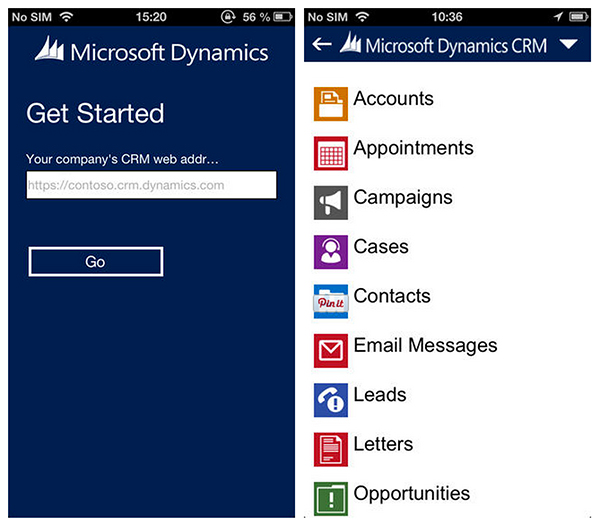The image size is (600, 525).
Task: Expand the Microsoft Dynamics CRM dropdown arrow
Action: (568, 45)
